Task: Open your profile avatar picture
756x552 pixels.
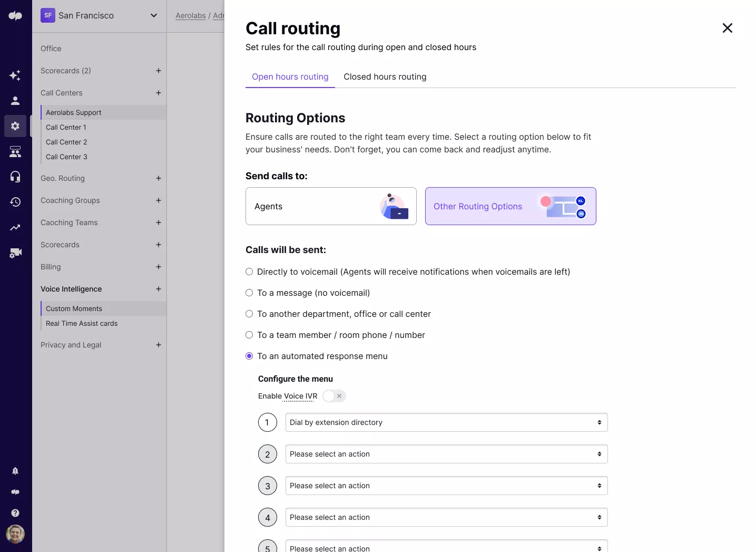Action: tap(15, 535)
